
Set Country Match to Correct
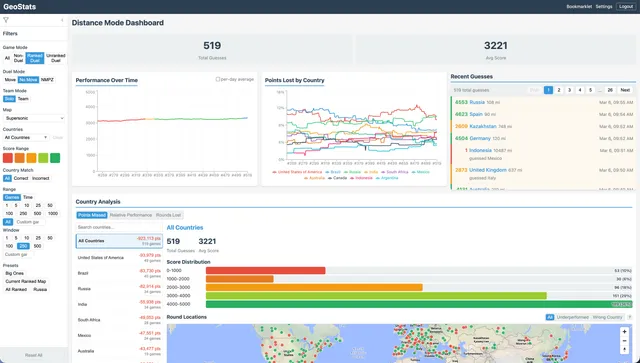(21, 178)
